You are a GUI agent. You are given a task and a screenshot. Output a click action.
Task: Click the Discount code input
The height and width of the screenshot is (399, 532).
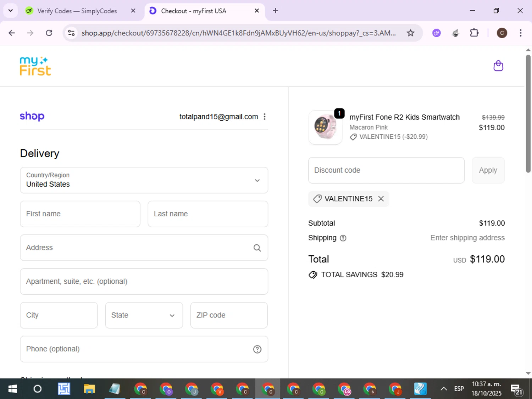point(386,170)
